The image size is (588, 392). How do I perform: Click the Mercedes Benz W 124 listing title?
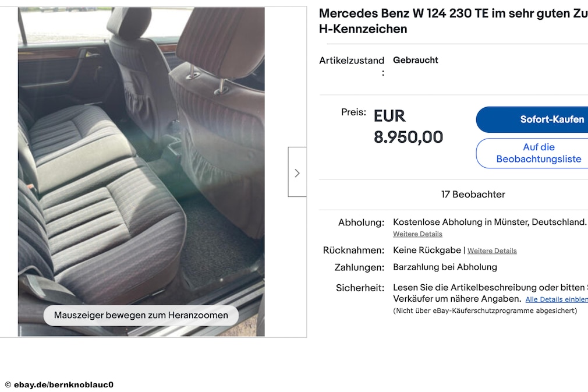tap(454, 21)
